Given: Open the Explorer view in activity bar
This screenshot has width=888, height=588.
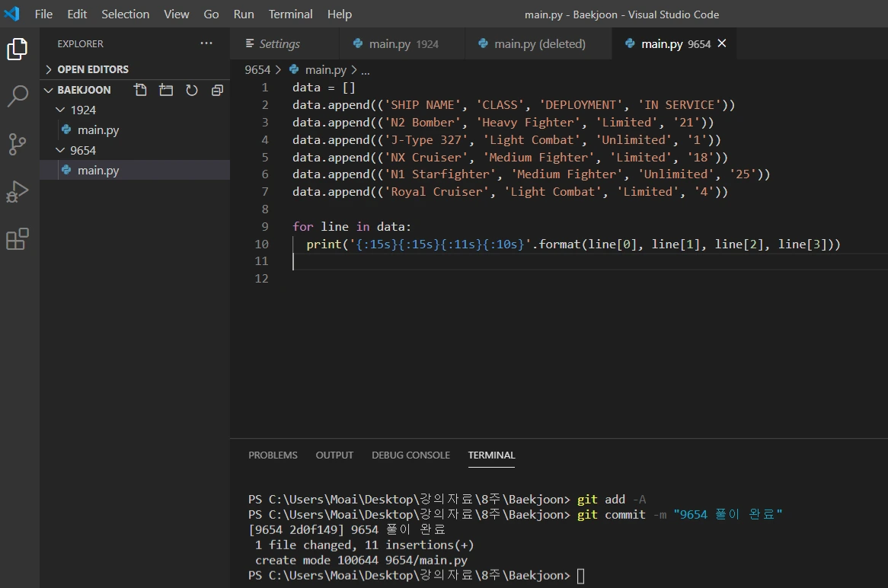Looking at the screenshot, I should (17, 50).
